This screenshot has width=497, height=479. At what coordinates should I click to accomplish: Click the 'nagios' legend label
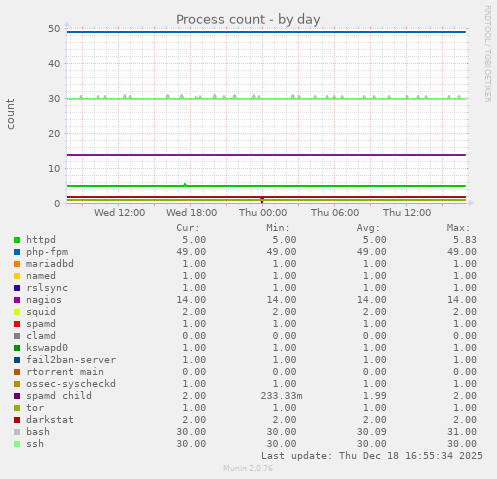pos(44,300)
